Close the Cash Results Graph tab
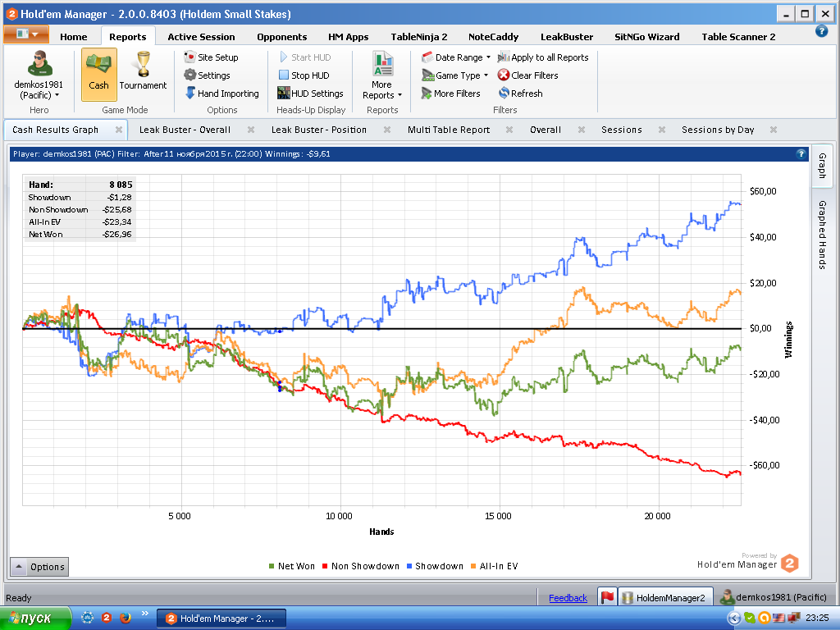The image size is (840, 630). 119,130
